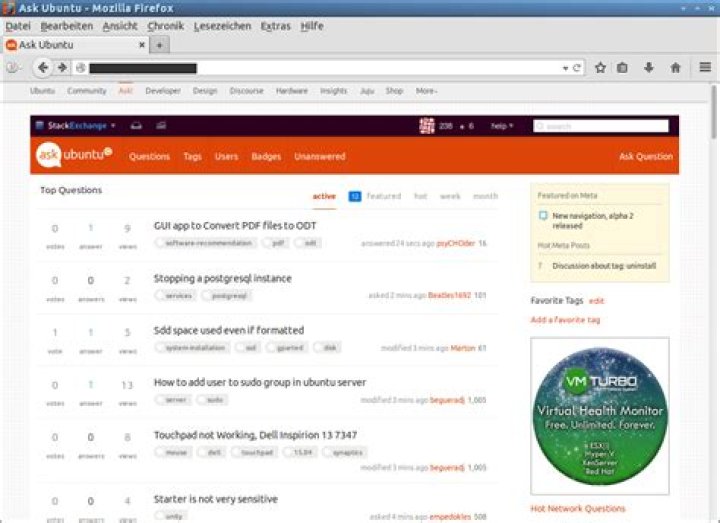This screenshot has height=523, width=720.
Task: Open the Extras menu
Action: click(x=276, y=26)
